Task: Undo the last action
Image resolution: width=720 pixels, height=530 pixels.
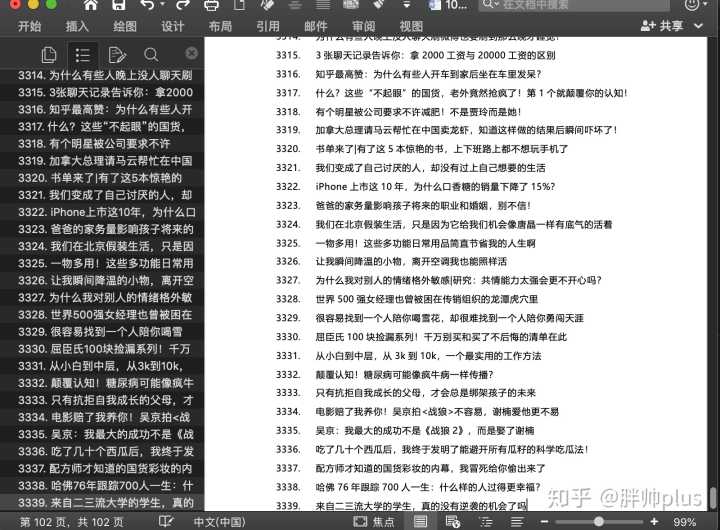Action: pos(148,5)
